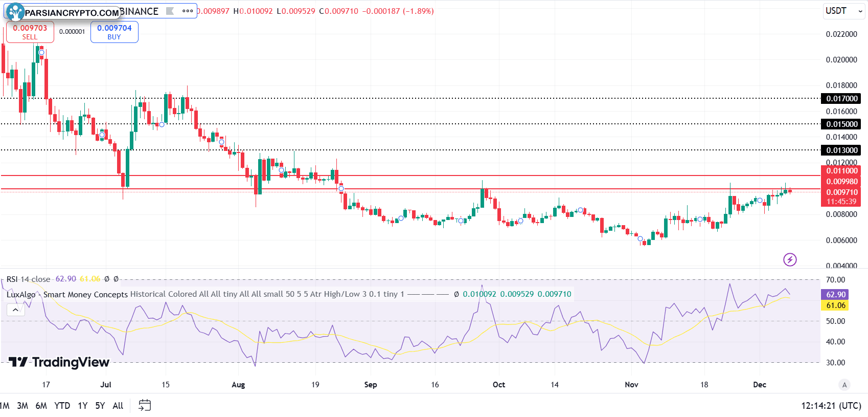Select the YTD time range

coord(62,406)
